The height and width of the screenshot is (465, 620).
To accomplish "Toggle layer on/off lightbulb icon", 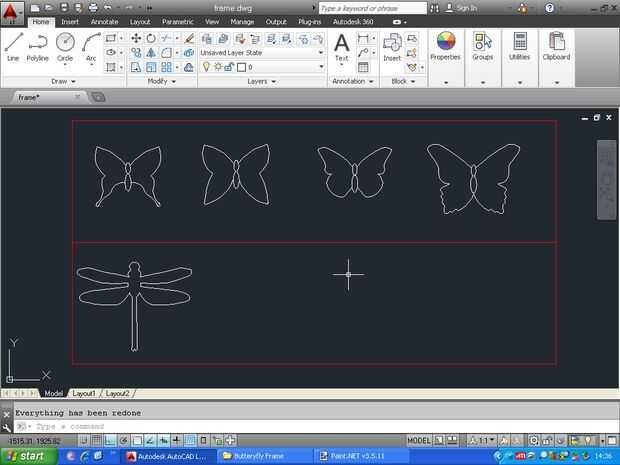I will (x=206, y=67).
